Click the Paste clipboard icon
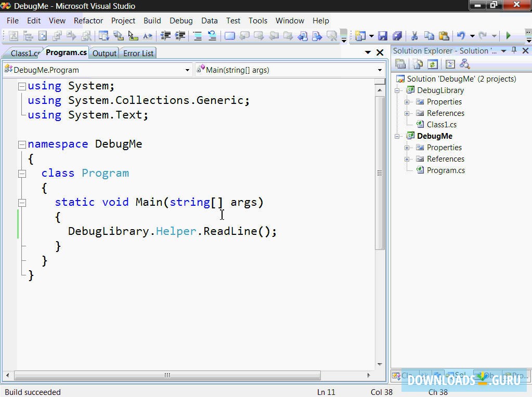This screenshot has width=532, height=397. (x=444, y=36)
